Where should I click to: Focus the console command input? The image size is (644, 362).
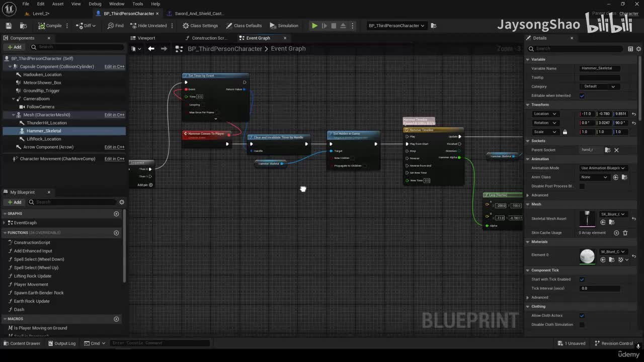point(159,343)
